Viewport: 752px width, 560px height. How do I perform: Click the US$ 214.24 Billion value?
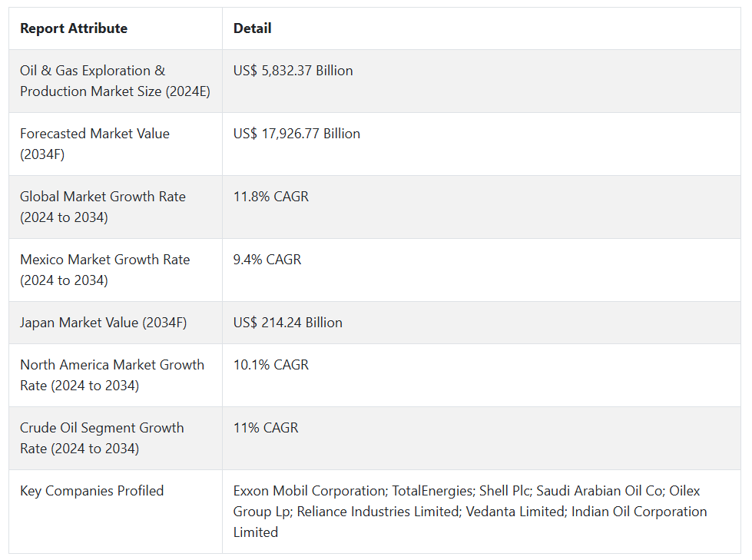click(287, 323)
